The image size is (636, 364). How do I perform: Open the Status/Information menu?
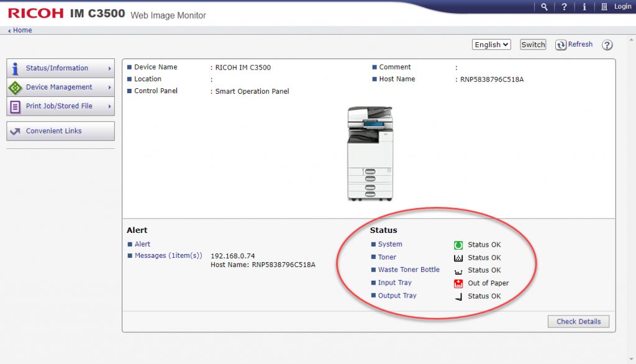[x=60, y=68]
